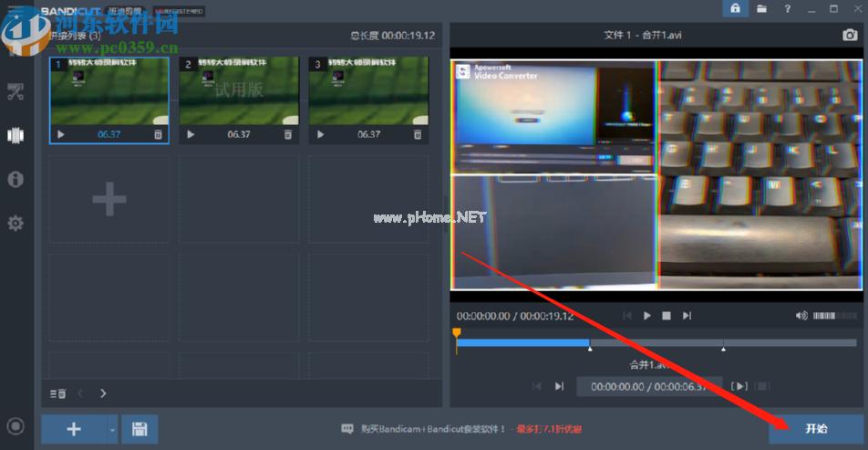Play the merged preview video
This screenshot has width=868, height=450.
(x=646, y=315)
